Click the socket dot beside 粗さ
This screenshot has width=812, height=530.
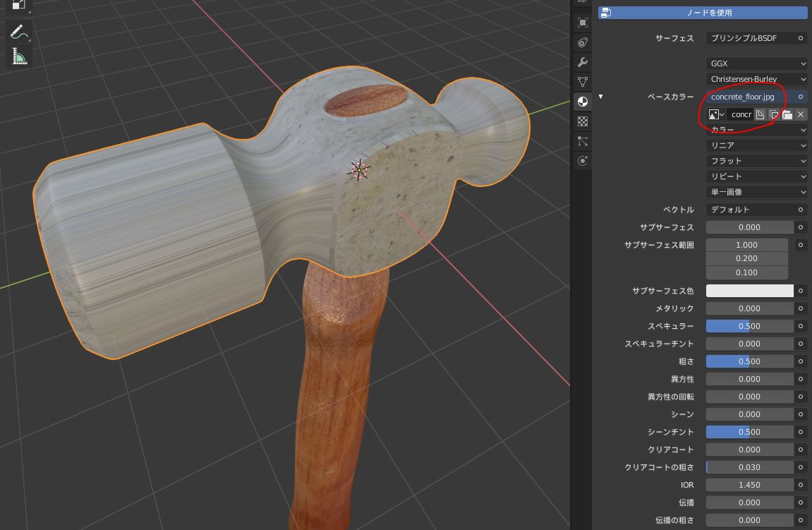(x=801, y=361)
